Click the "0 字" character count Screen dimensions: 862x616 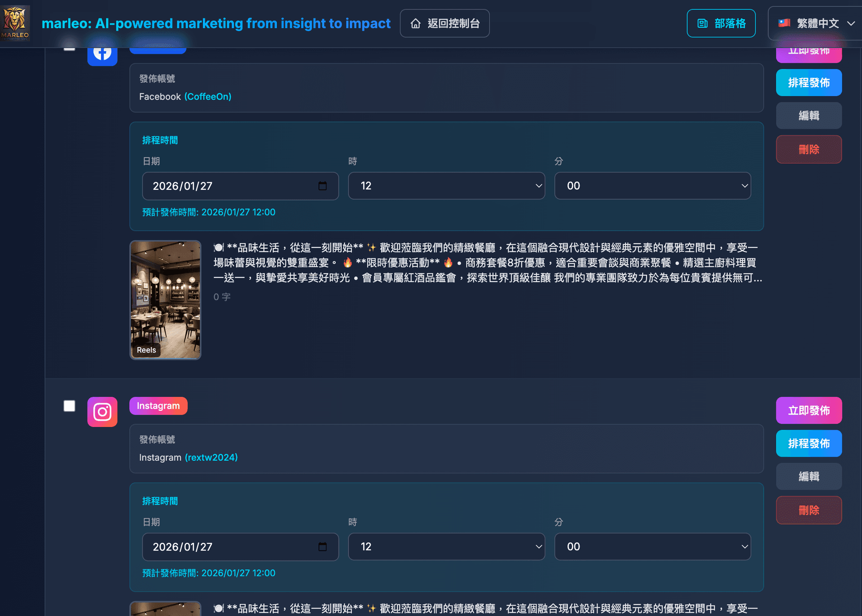click(x=222, y=297)
